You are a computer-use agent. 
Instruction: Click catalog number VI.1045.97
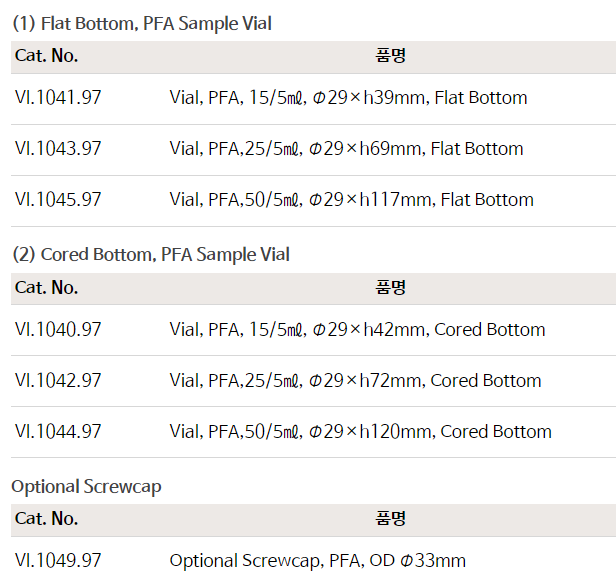click(x=58, y=200)
